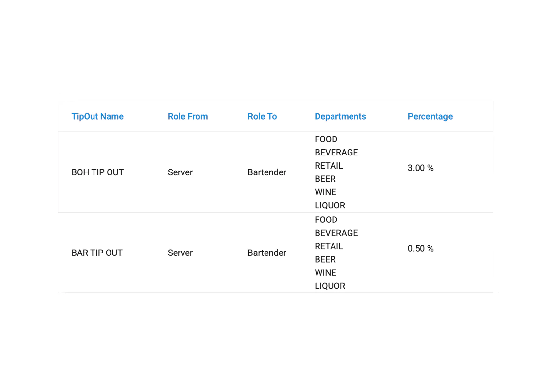
Task: Click the 3.00 % percentage value
Action: coord(420,168)
